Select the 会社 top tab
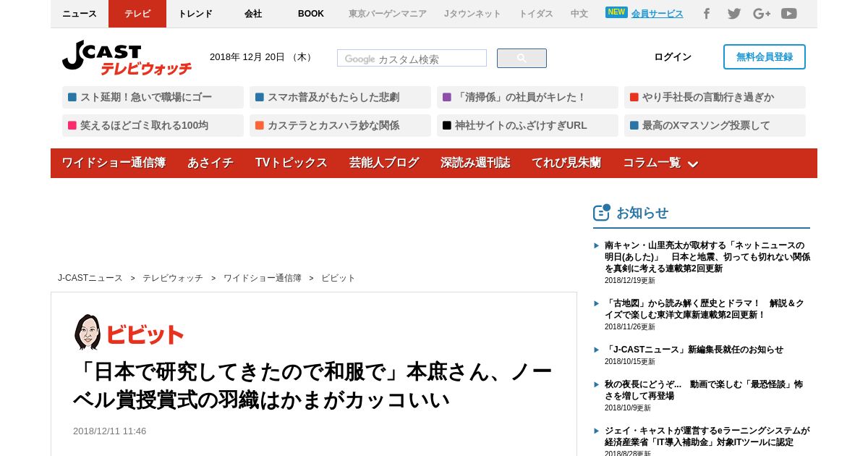868x456 pixels. (x=253, y=14)
